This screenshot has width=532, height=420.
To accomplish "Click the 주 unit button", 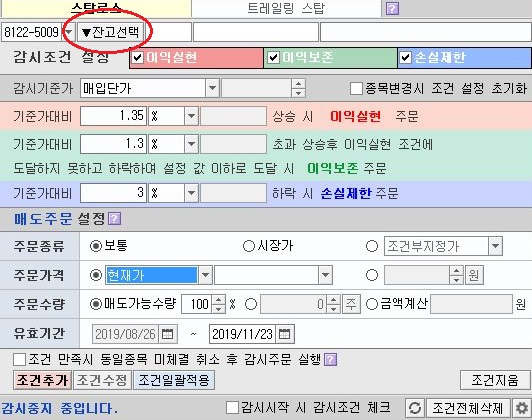I will pyautogui.click(x=351, y=304).
